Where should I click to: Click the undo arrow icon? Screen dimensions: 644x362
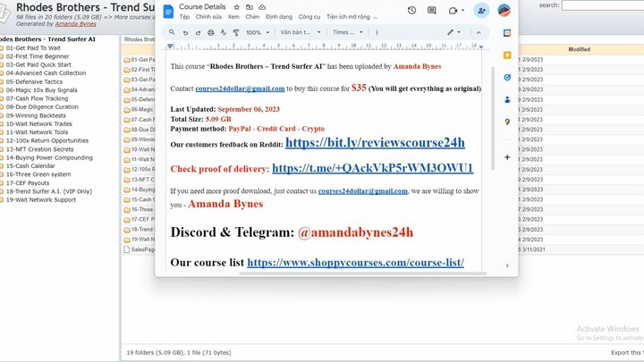tap(185, 32)
